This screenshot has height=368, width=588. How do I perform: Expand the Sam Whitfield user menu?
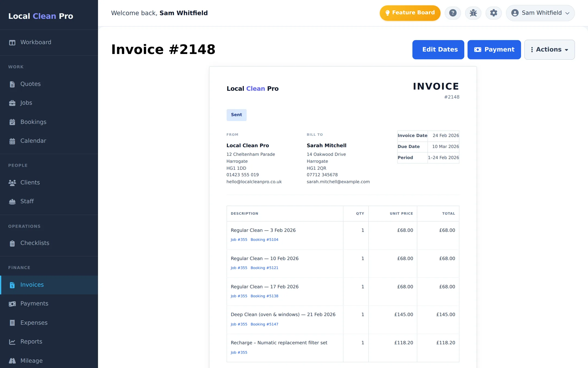540,13
